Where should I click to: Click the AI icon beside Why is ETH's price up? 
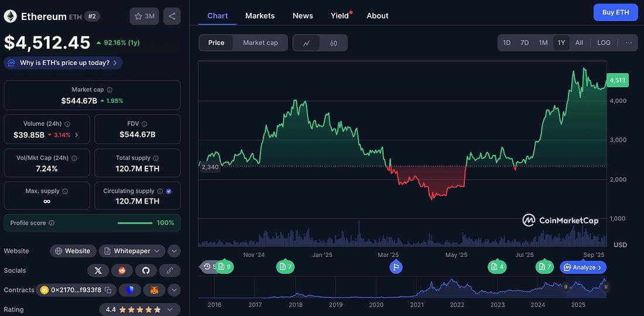[12, 63]
